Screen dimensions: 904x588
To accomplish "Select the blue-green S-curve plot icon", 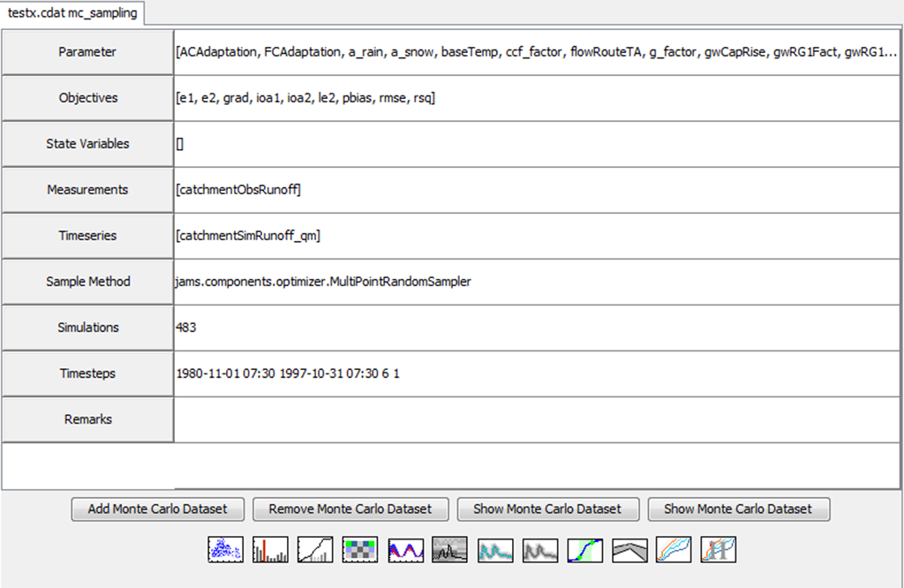I will [x=585, y=550].
